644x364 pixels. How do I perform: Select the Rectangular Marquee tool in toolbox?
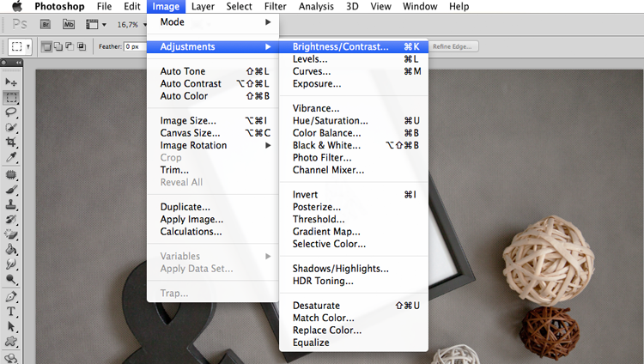point(11,98)
